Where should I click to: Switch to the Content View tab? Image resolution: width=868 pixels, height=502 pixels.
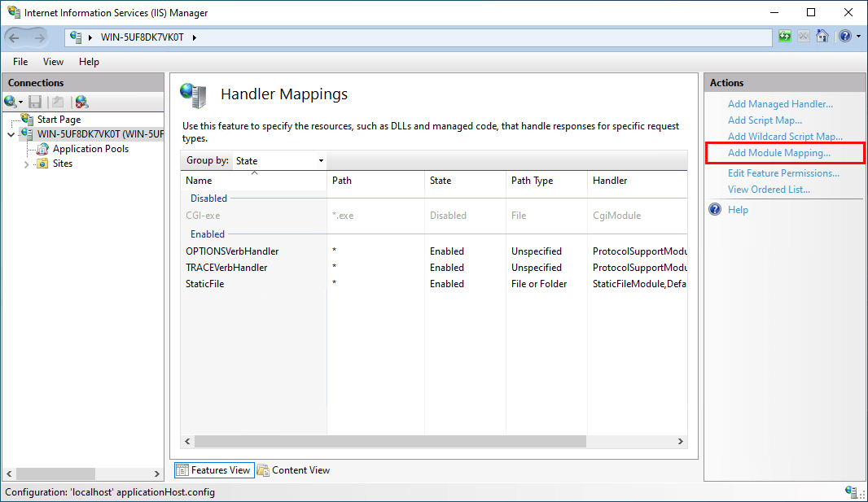[294, 470]
